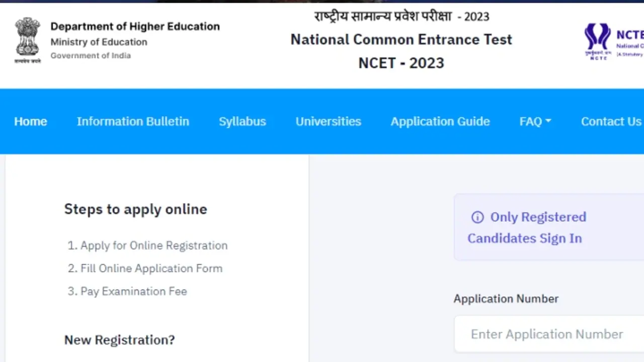Click the Department of Higher Education header
Viewport: 644px width, 362px height.
(x=135, y=26)
